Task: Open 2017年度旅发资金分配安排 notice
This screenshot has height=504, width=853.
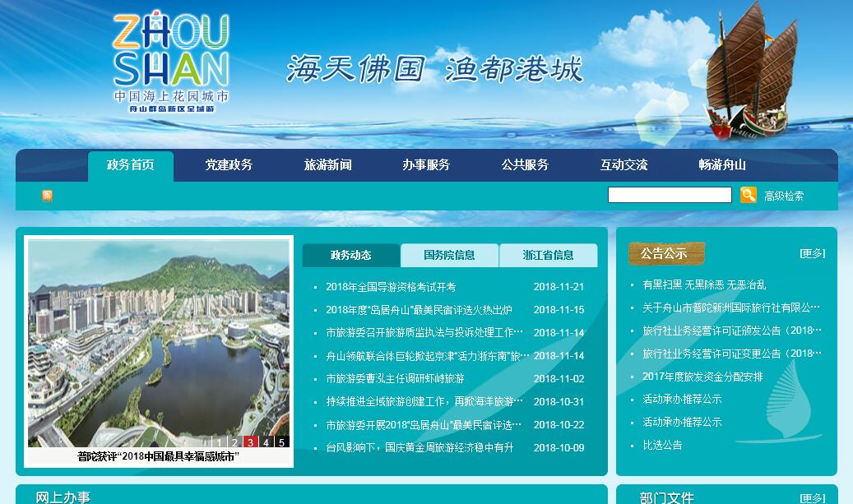Action: click(702, 377)
